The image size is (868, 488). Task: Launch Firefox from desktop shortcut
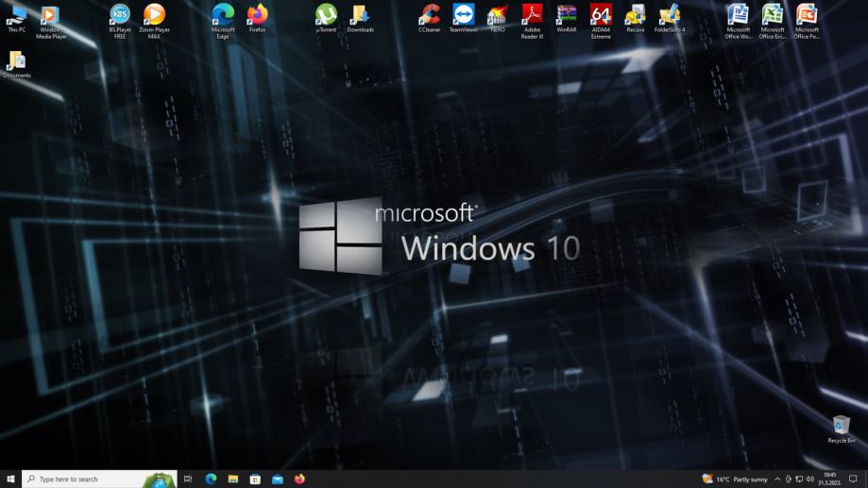(257, 18)
